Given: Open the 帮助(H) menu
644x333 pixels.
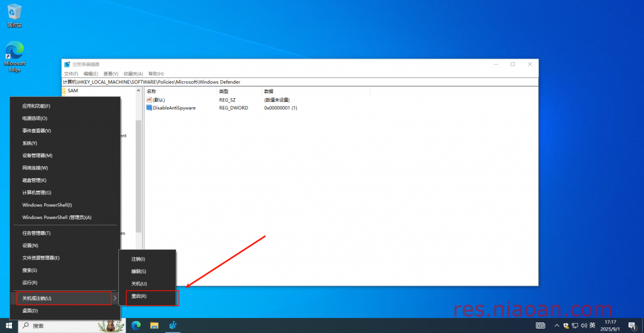Looking at the screenshot, I should pyautogui.click(x=156, y=74).
